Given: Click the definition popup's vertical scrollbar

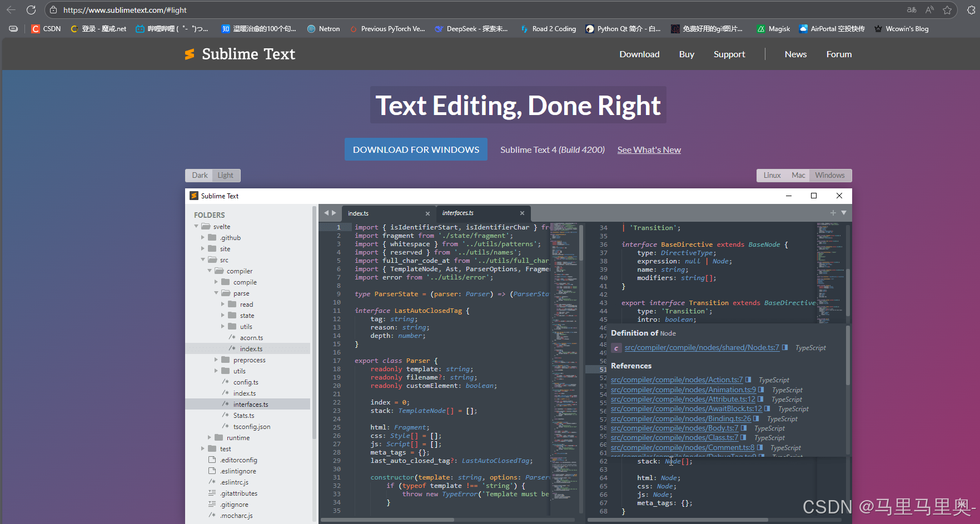Looking at the screenshot, I should tap(848, 356).
